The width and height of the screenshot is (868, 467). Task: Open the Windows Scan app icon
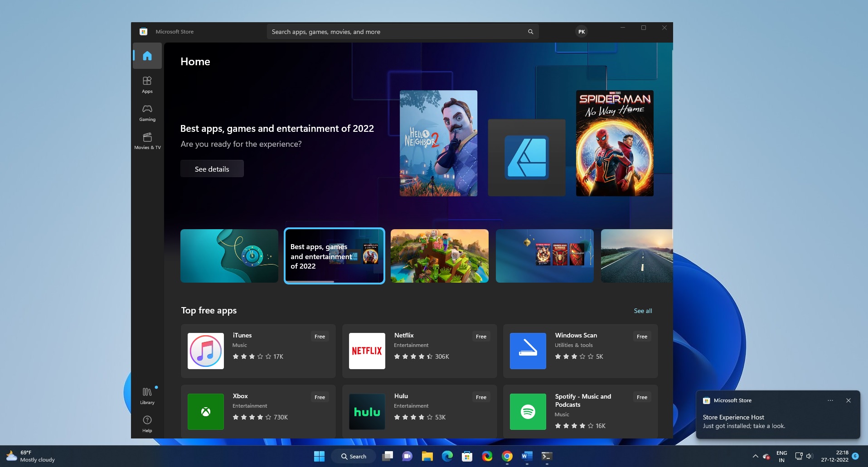pos(528,351)
